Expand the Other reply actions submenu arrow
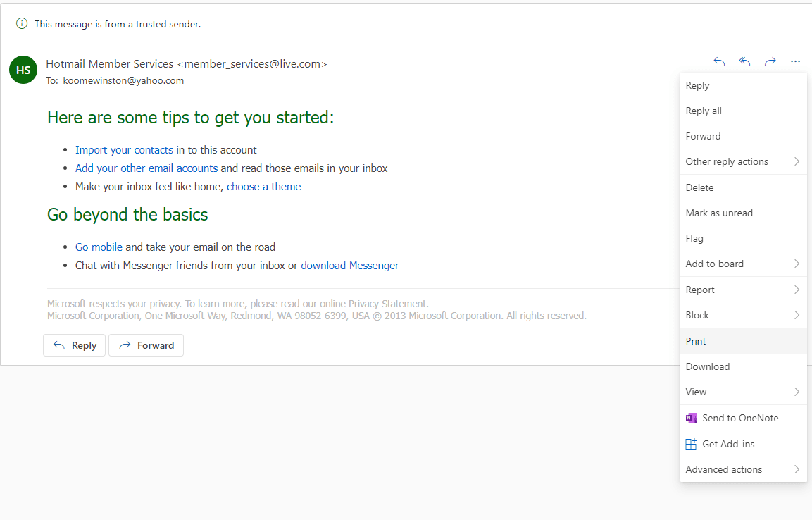The height and width of the screenshot is (520, 812). click(797, 161)
